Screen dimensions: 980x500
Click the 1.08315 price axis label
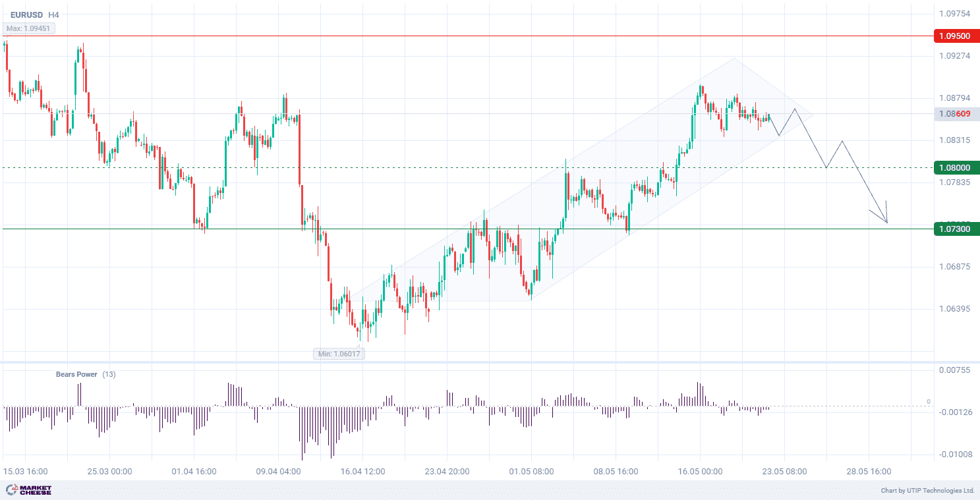pyautogui.click(x=955, y=140)
